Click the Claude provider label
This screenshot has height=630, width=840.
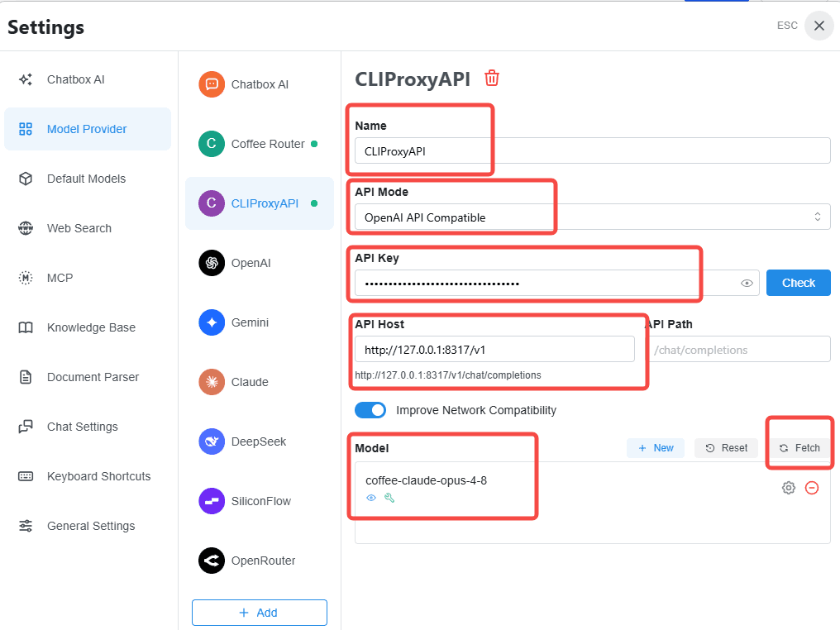pyautogui.click(x=250, y=382)
